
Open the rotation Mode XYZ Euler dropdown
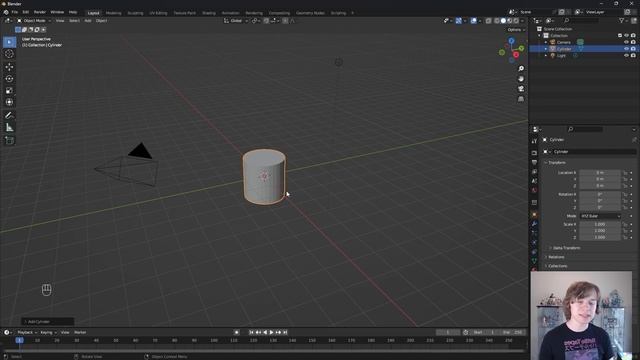pos(600,216)
